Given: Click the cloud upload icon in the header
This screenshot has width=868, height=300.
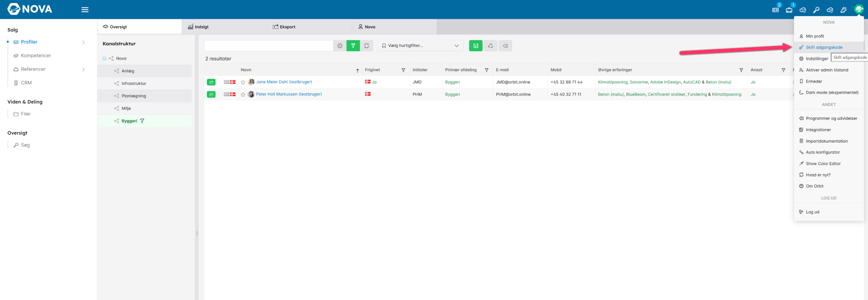Looking at the screenshot, I should 830,10.
